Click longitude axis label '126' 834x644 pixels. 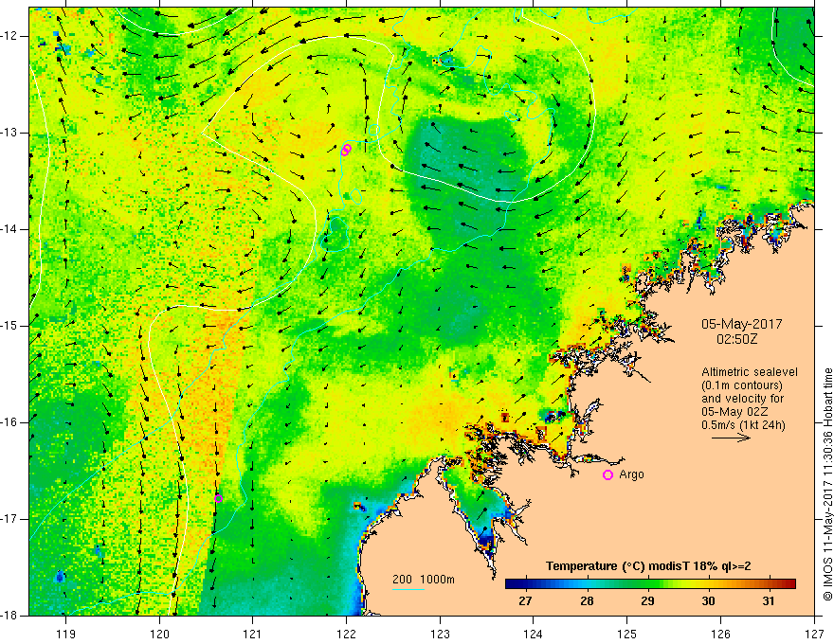(720, 634)
